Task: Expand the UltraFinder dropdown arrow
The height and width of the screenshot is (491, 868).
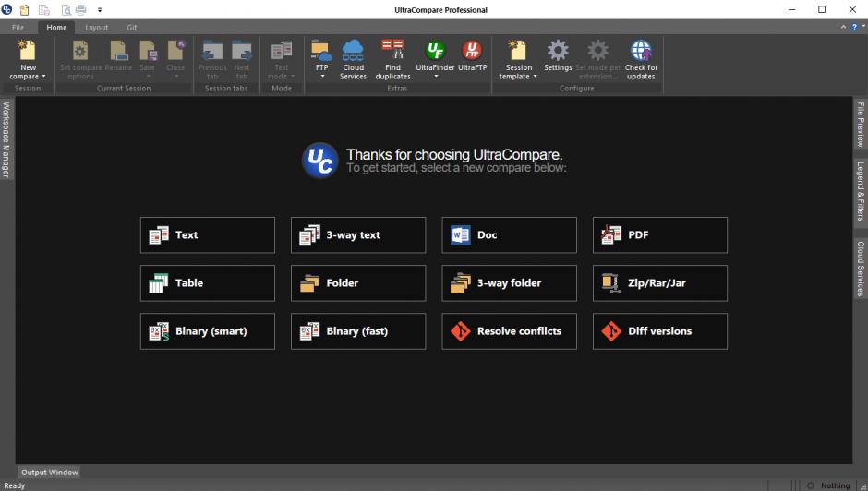Action: (436, 77)
